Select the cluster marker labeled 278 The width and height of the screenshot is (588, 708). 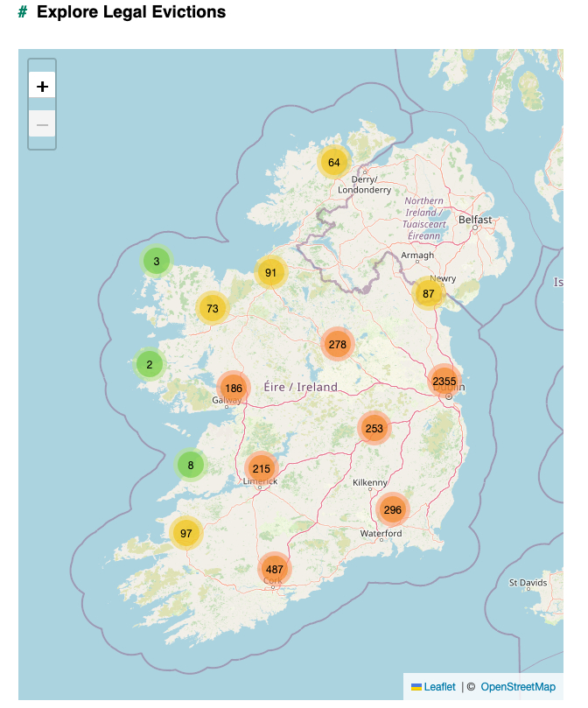pyautogui.click(x=338, y=345)
